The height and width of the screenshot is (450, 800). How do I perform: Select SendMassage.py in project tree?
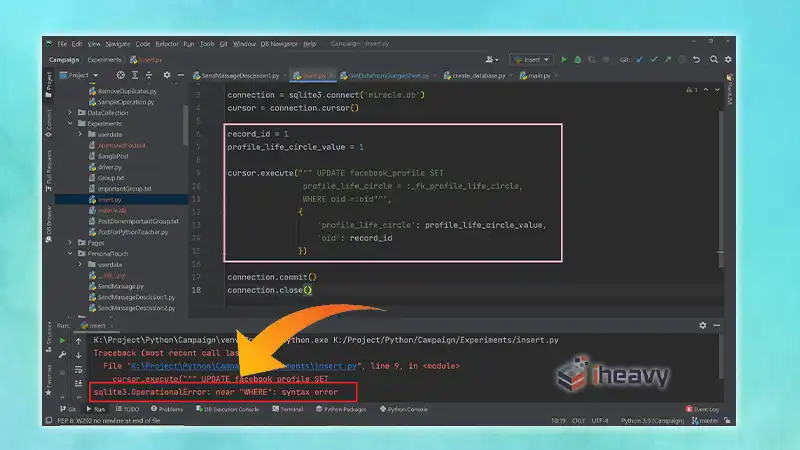pyautogui.click(x=116, y=286)
